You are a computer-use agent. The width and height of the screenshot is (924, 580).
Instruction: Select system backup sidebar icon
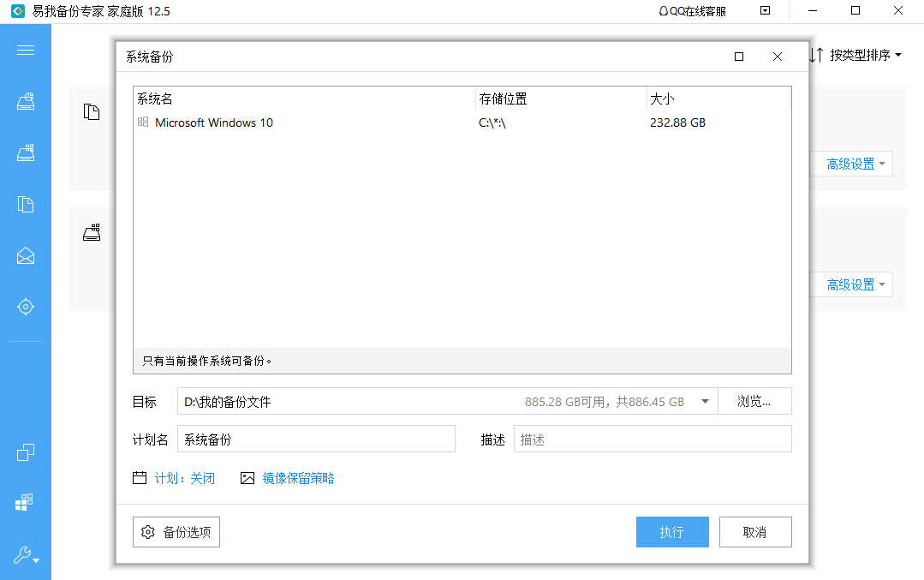pyautogui.click(x=26, y=153)
